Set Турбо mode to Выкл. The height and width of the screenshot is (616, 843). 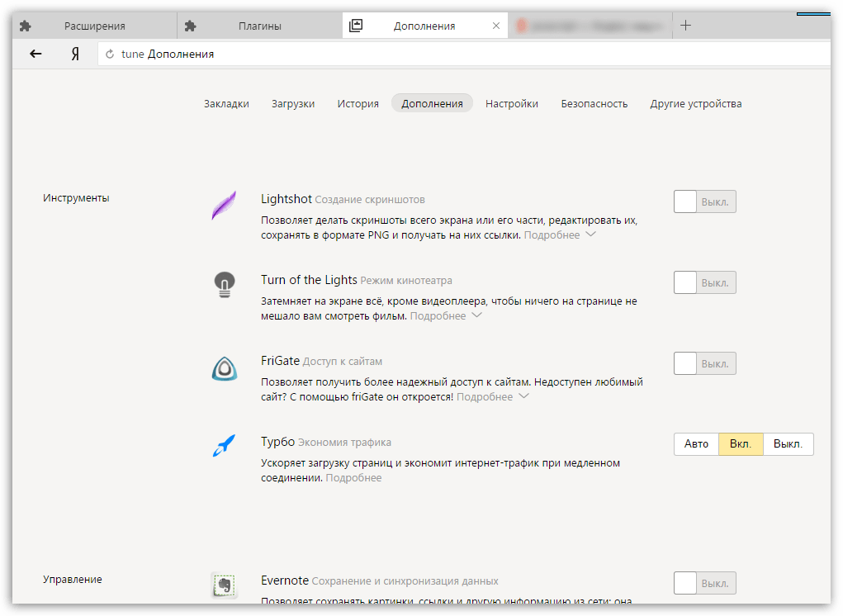(788, 444)
